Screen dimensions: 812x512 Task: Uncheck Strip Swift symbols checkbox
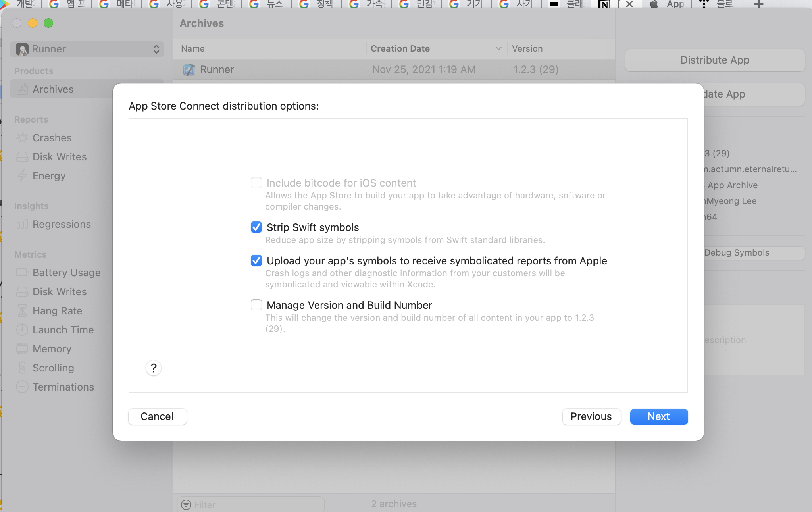[x=256, y=227]
